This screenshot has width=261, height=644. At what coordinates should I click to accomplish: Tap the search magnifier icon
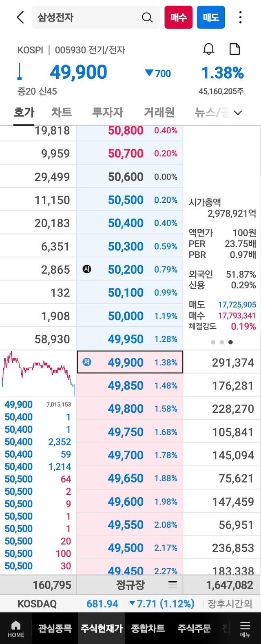click(x=147, y=18)
